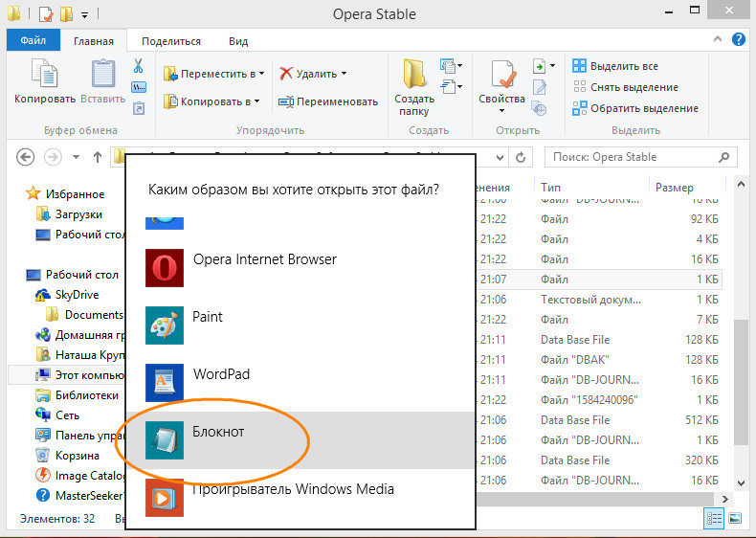
Task: Open the Delete (Удалить) dropdown arrow
Action: 344,74
